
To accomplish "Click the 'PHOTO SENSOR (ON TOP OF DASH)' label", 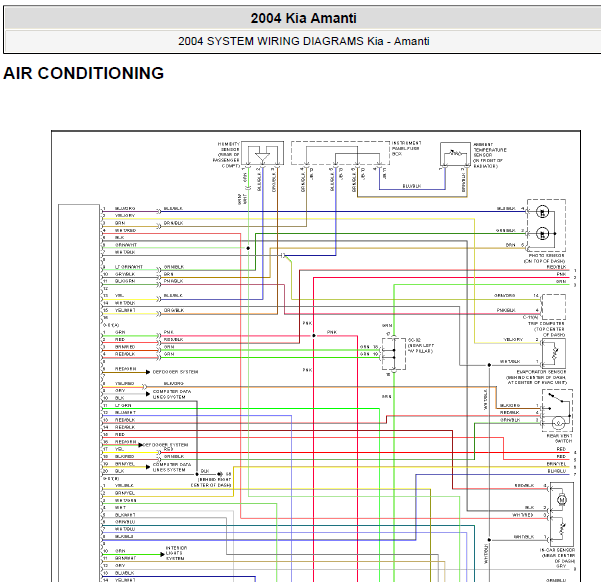I will (546, 258).
